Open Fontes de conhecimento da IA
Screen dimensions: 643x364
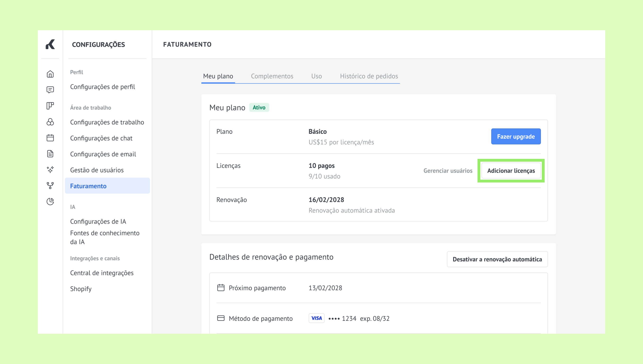105,238
